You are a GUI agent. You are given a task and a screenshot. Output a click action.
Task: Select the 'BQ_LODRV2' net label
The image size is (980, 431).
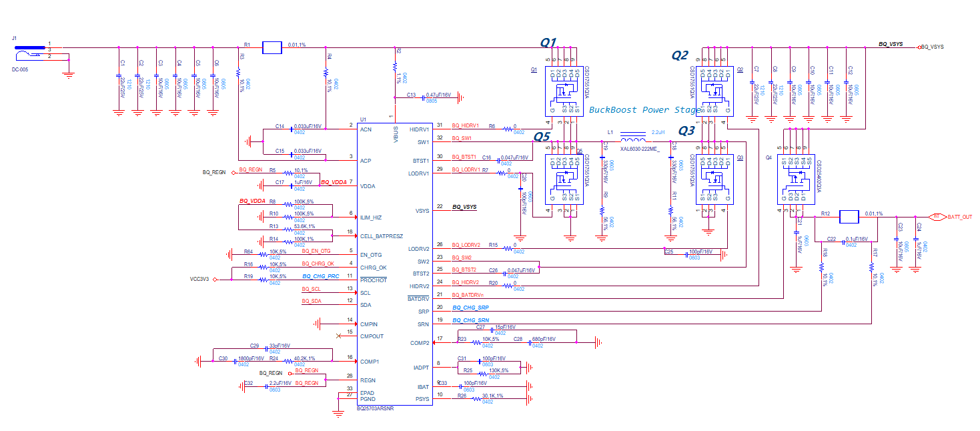(x=466, y=245)
